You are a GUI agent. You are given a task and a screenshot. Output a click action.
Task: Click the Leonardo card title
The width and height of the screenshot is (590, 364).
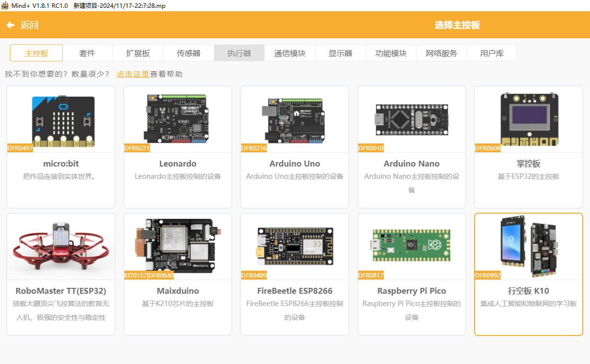178,164
